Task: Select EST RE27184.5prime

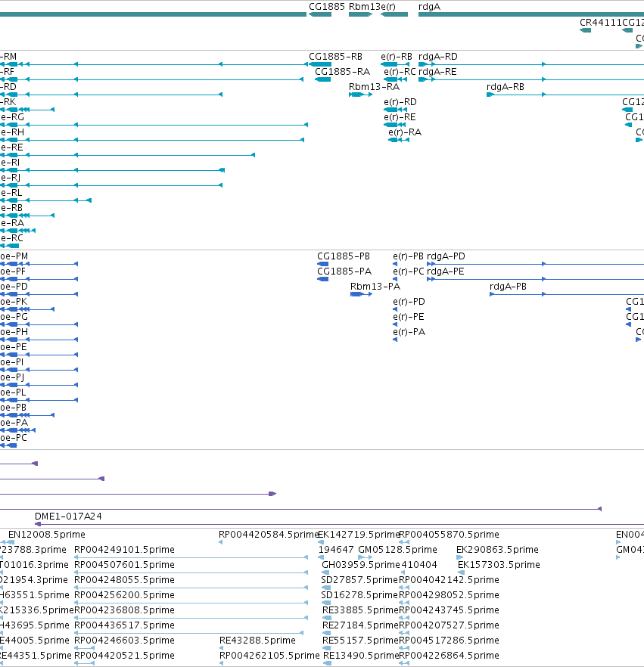Action: pyautogui.click(x=360, y=625)
